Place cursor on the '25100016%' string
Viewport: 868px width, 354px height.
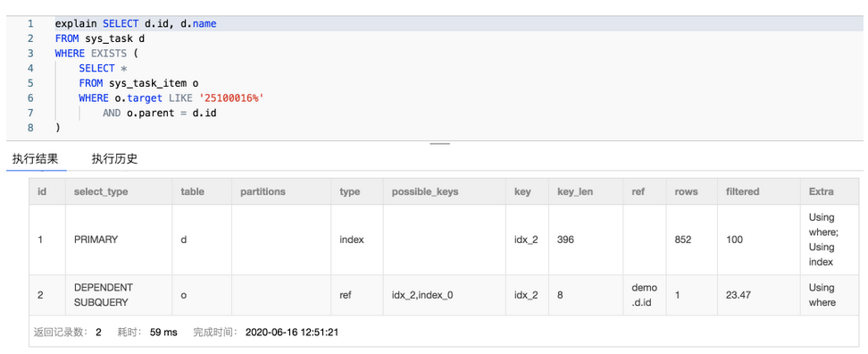[231, 98]
